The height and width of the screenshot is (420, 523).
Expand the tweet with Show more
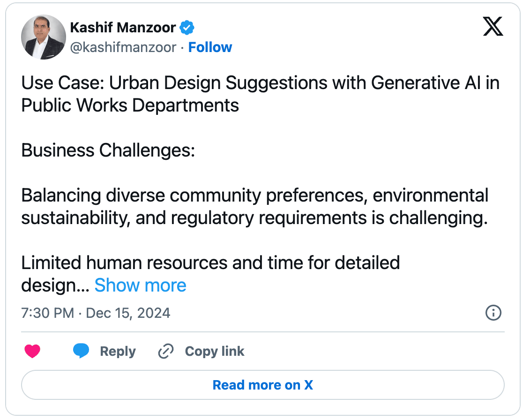click(x=141, y=285)
